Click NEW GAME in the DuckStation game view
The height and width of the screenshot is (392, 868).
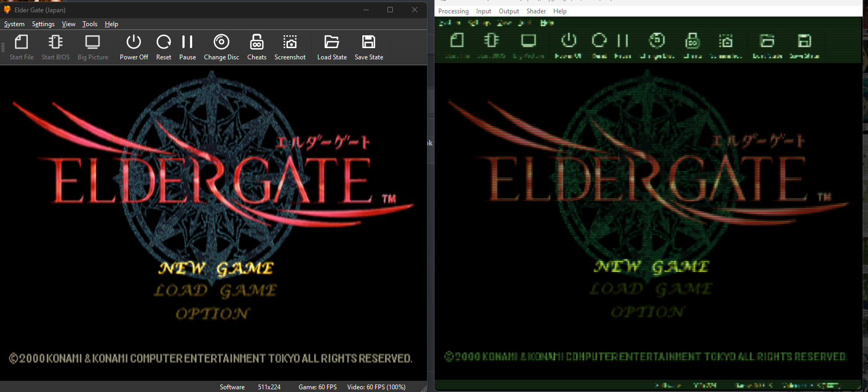point(216,268)
